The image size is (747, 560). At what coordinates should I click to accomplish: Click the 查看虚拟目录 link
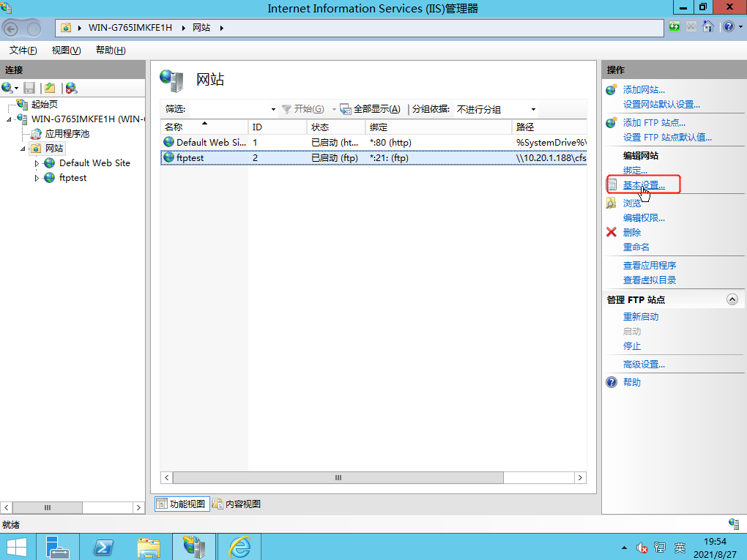pos(650,280)
